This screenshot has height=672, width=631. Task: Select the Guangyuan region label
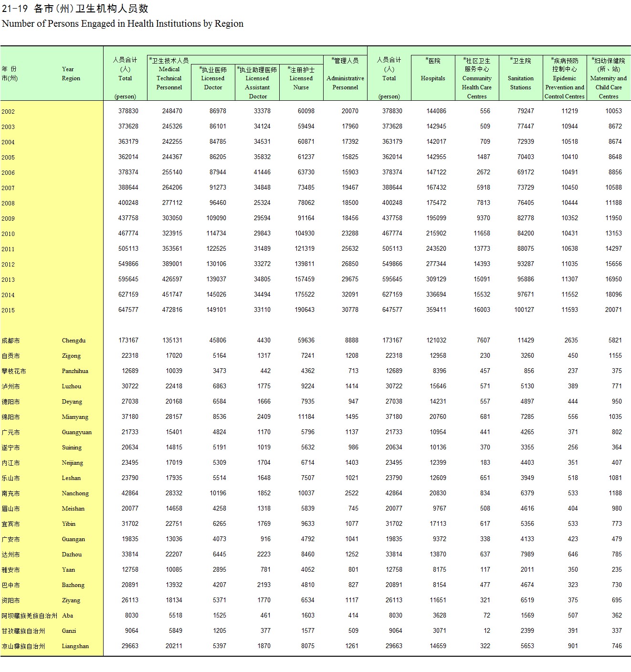tap(77, 432)
